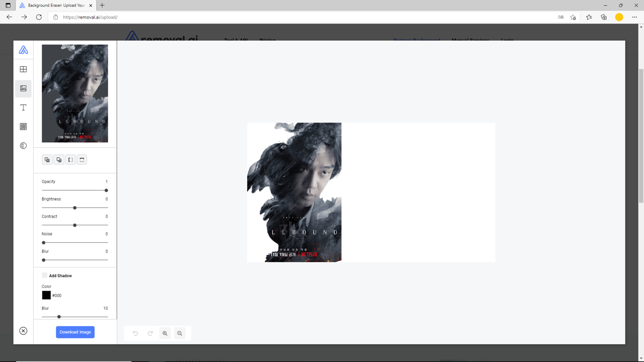This screenshot has height=362, width=644.
Task: Click the removal.ai logo icon in sidebar
Action: [23, 50]
